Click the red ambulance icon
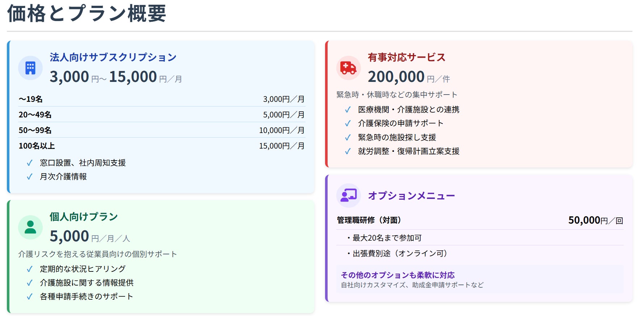The height and width of the screenshot is (316, 644). pos(349,68)
